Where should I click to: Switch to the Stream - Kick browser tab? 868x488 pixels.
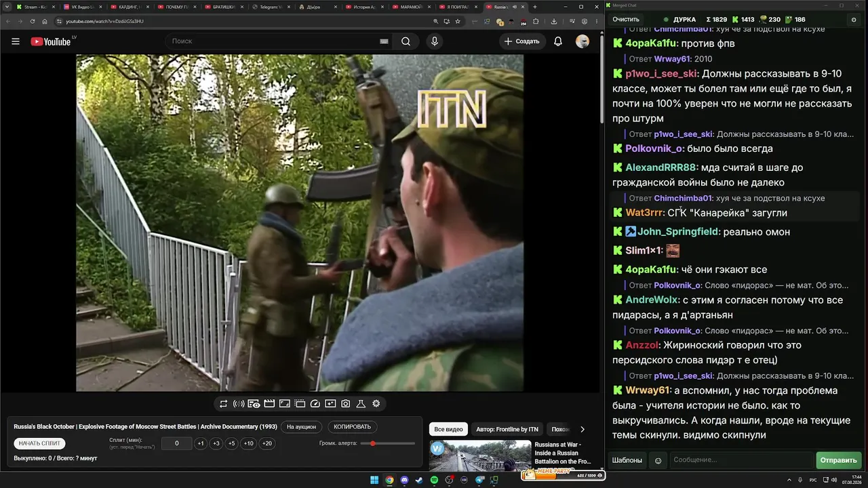35,7
